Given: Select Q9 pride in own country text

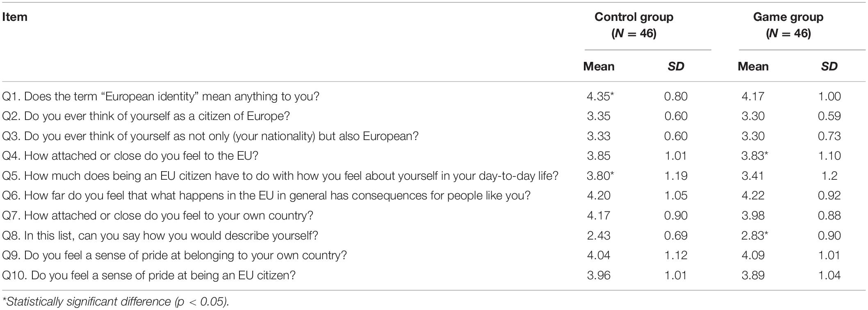Looking at the screenshot, I should point(175,256).
